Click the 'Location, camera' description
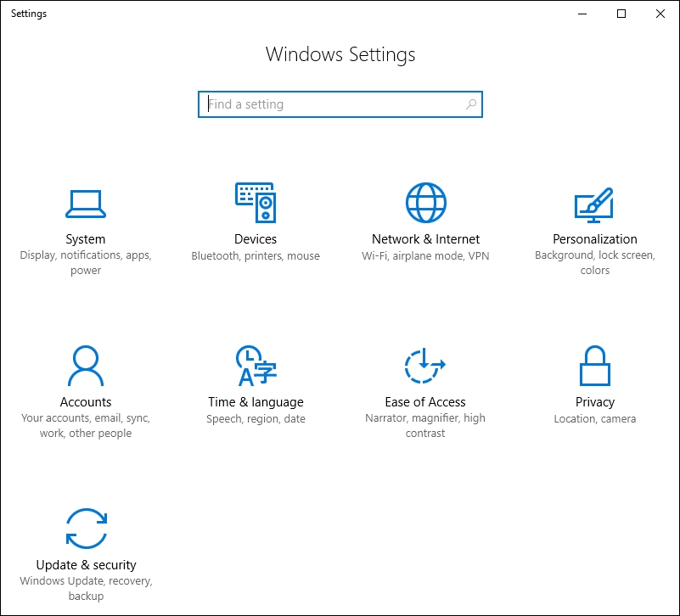 point(595,419)
